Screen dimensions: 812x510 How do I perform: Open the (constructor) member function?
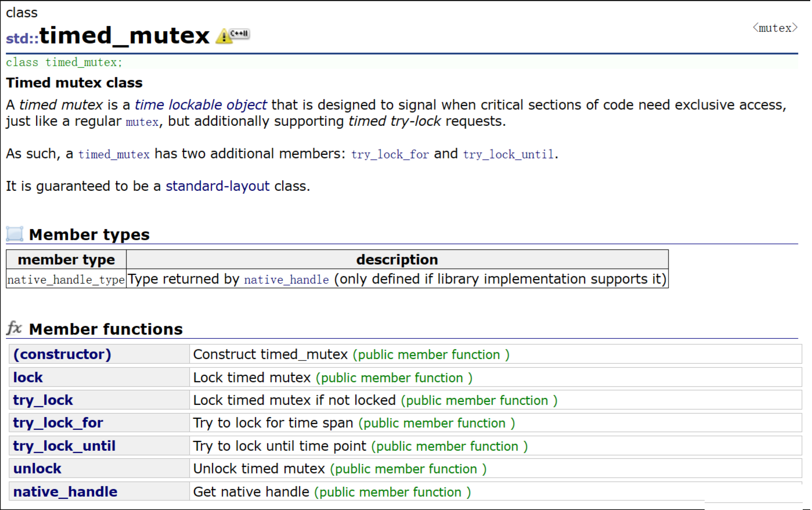62,355
